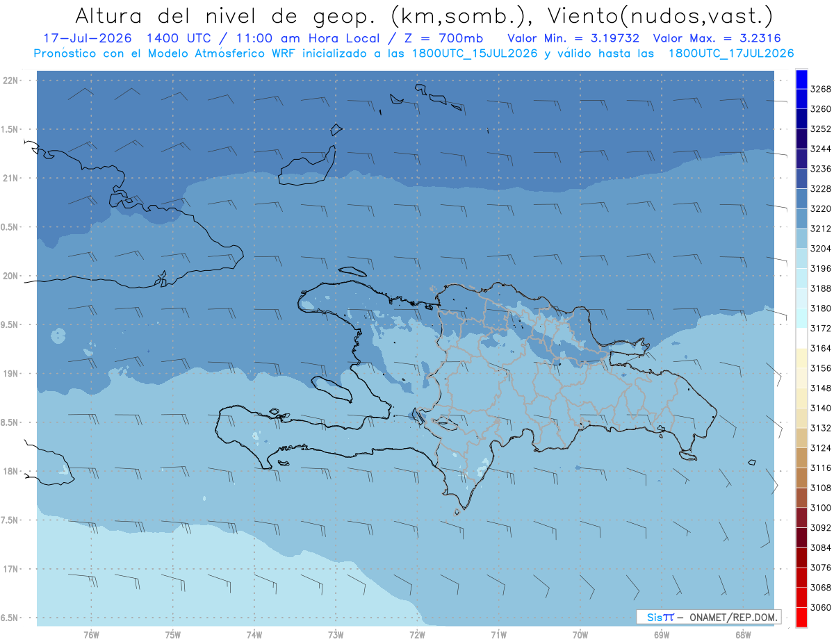The height and width of the screenshot is (644, 834).
Task: Click the 18N latitude axis label
Action: (11, 472)
